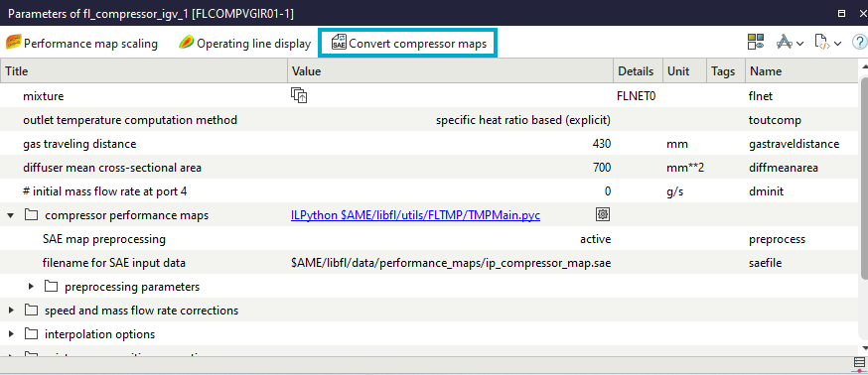Open dropdown arrow next to code file icon

tap(837, 43)
